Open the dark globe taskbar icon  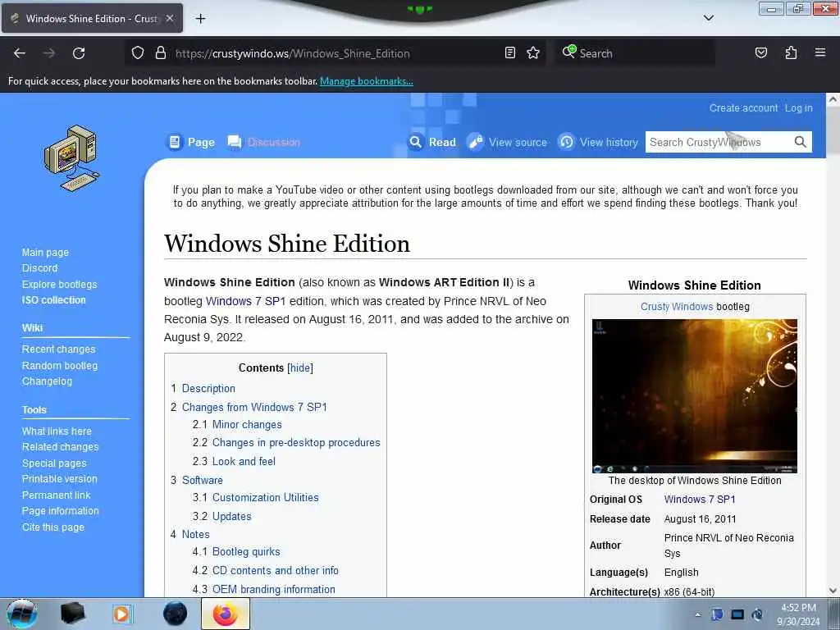click(176, 614)
